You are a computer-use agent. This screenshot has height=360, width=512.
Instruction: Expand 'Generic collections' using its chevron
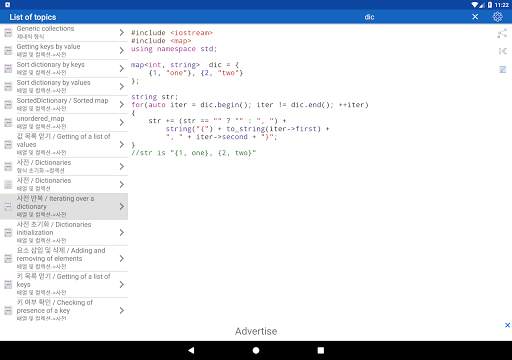122,32
